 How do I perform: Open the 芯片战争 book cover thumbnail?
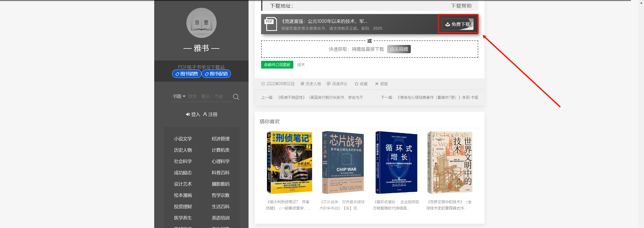343,162
